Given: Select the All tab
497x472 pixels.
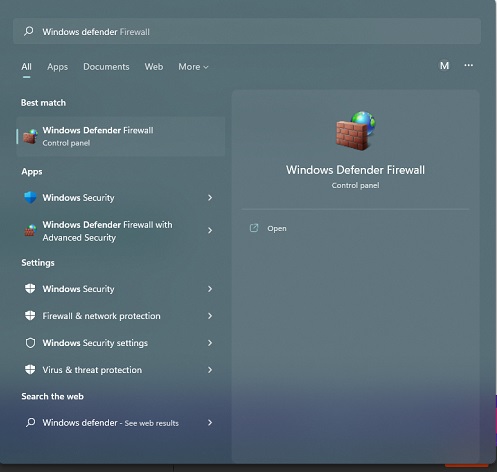Looking at the screenshot, I should click(x=26, y=67).
